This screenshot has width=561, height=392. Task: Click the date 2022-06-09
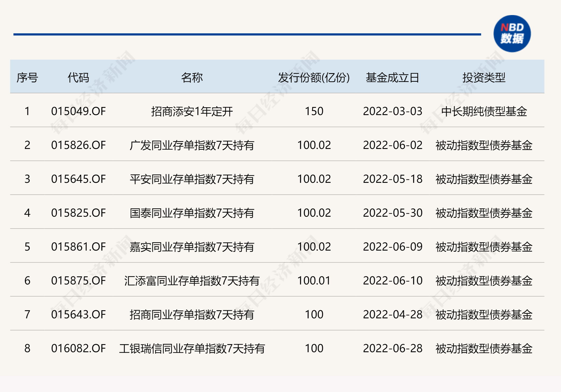click(392, 247)
